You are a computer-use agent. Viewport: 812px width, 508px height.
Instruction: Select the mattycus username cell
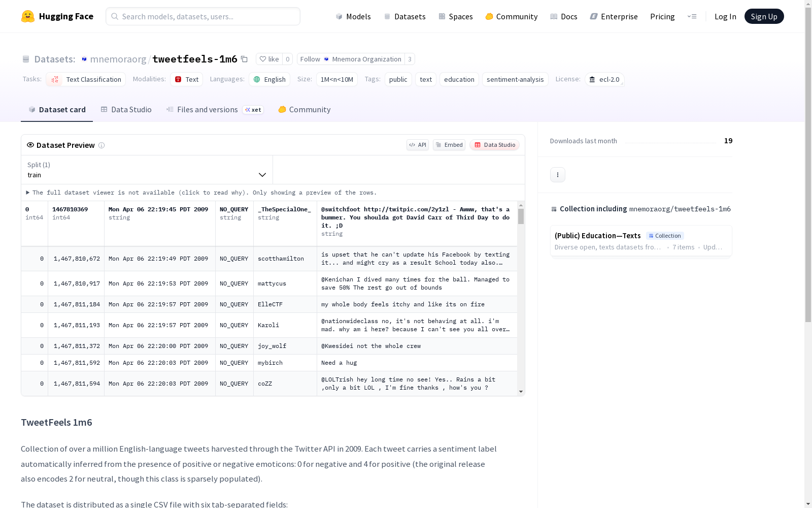pyautogui.click(x=285, y=283)
